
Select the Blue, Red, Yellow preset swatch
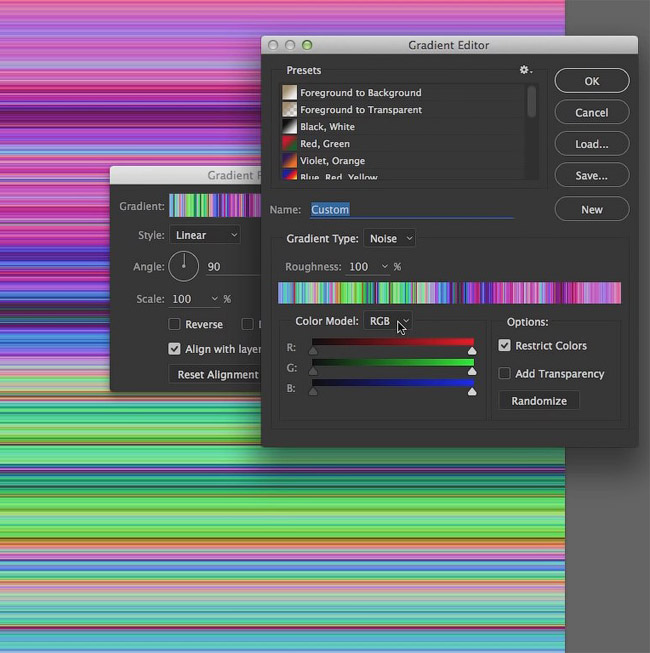[x=289, y=175]
